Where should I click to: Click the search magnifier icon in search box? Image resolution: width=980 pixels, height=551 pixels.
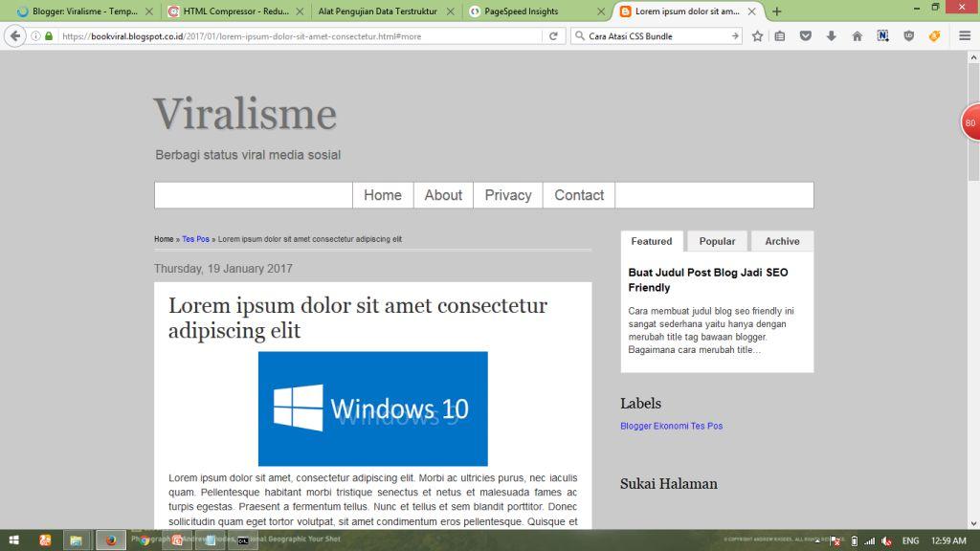[x=579, y=36]
